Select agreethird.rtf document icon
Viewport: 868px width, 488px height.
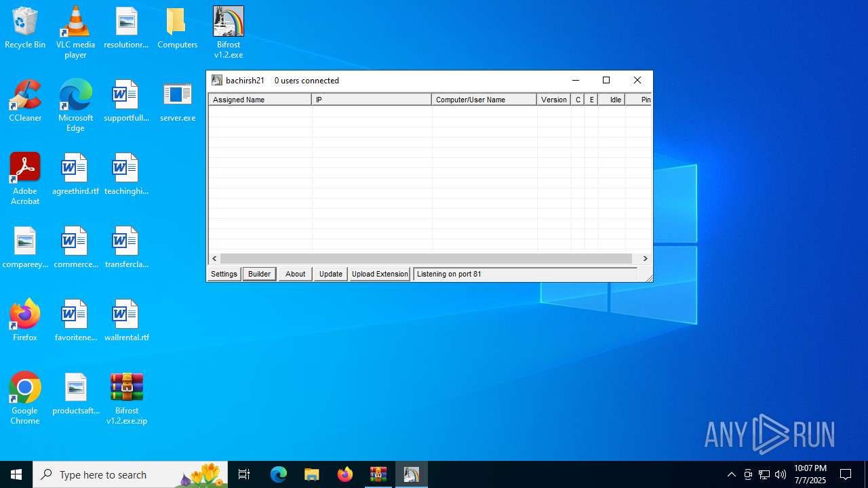pos(75,175)
